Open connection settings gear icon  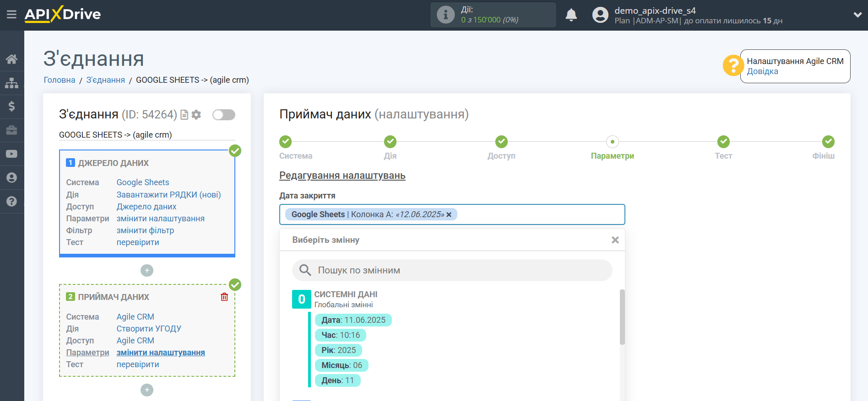(196, 115)
